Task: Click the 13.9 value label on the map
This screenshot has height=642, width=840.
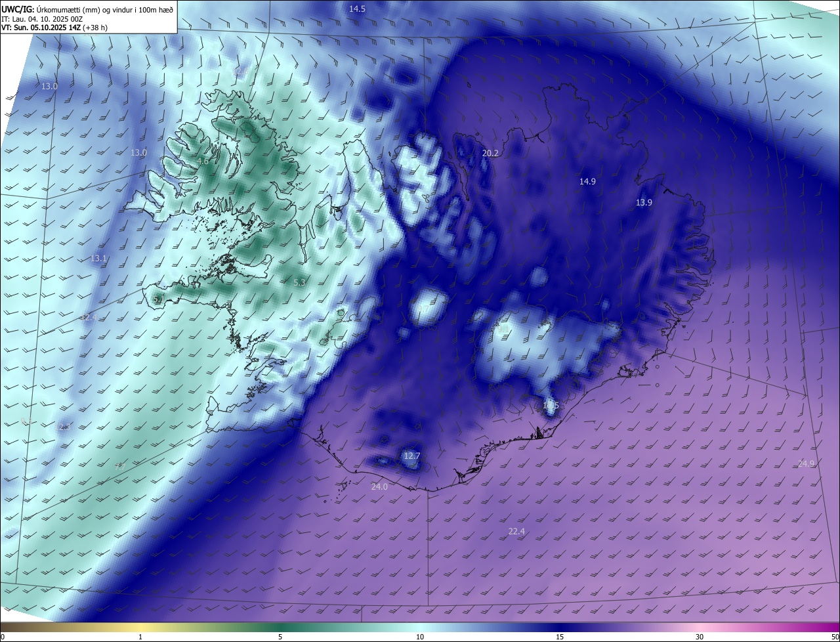Action: (644, 203)
